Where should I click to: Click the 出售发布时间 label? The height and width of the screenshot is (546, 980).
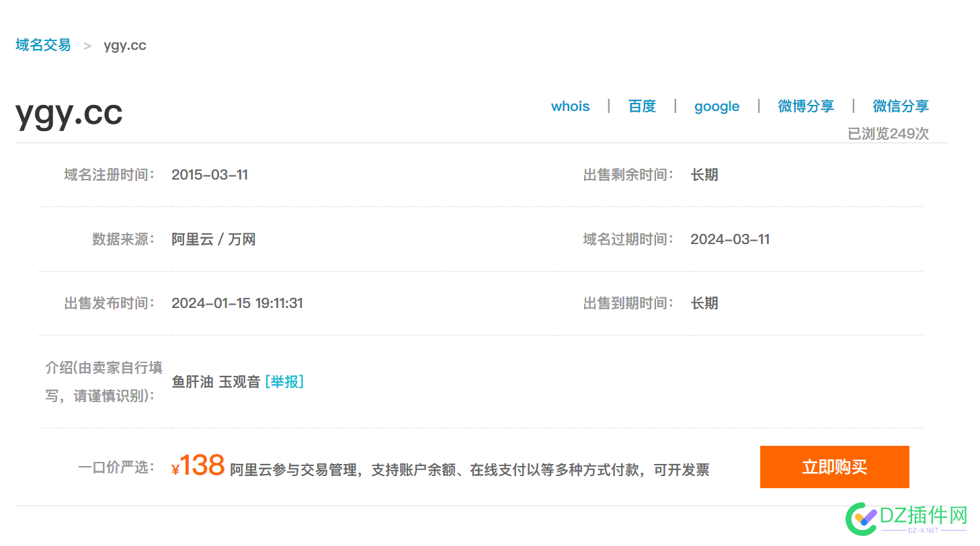(x=110, y=303)
